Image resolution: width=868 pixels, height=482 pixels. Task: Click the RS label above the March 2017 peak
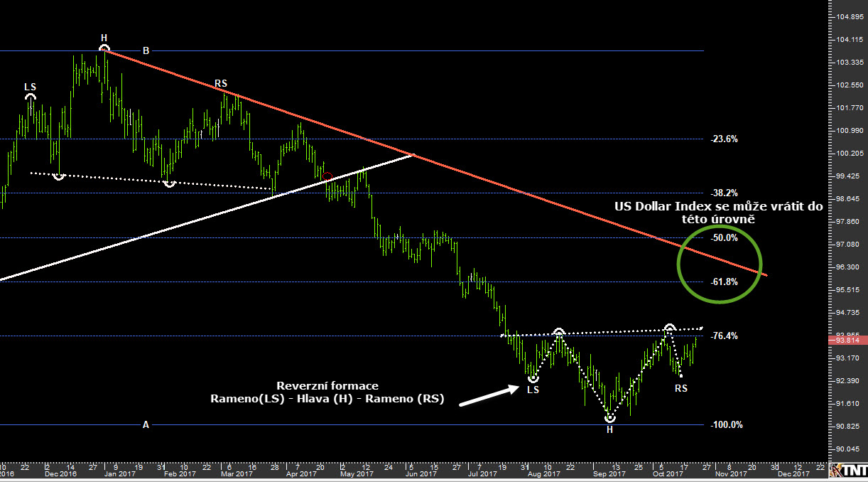221,84
